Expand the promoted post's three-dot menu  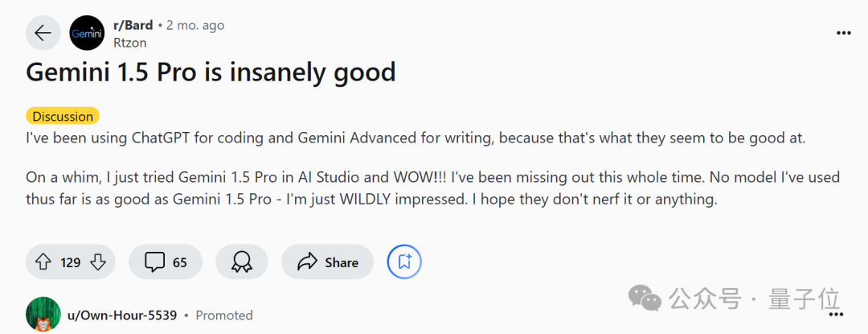click(843, 315)
